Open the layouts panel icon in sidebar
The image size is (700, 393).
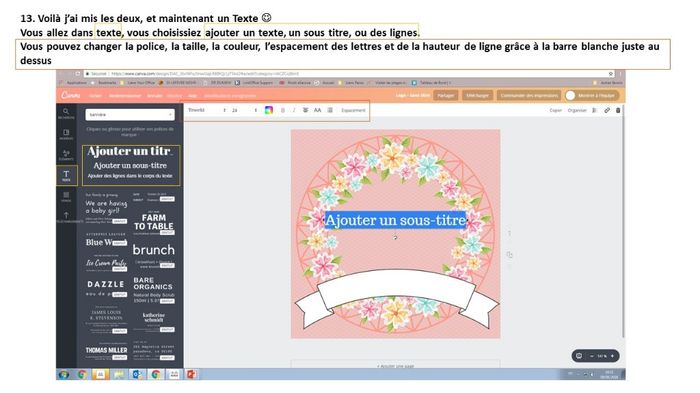[x=66, y=134]
